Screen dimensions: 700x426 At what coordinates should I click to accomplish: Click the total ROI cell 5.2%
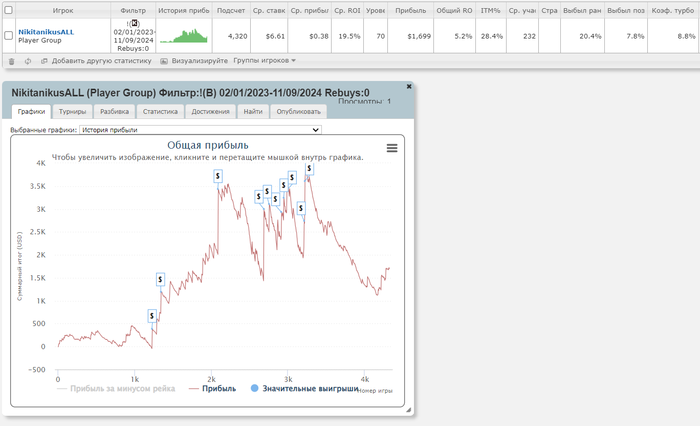454,36
